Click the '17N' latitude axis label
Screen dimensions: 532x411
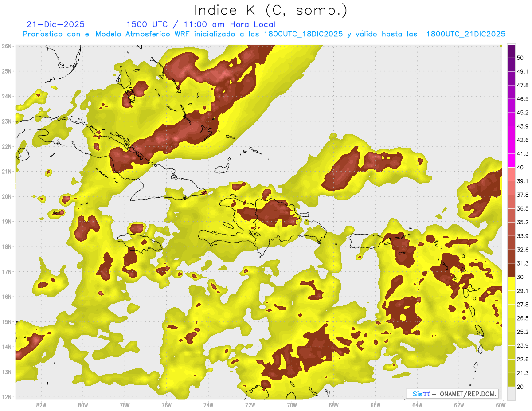pyautogui.click(x=7, y=271)
